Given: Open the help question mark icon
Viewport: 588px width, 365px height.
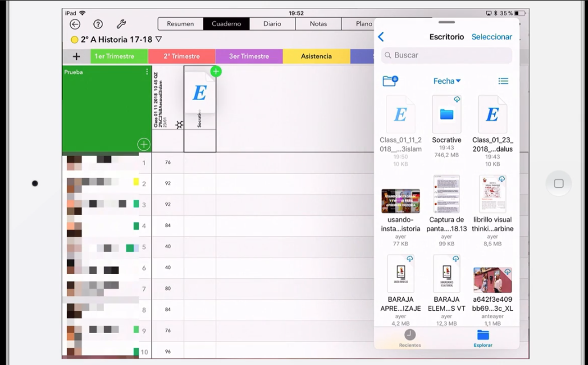Looking at the screenshot, I should click(x=98, y=24).
